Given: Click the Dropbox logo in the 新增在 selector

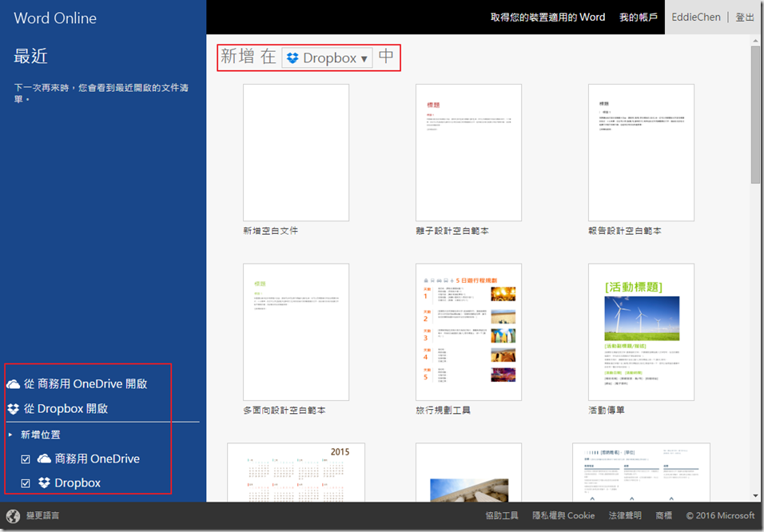Looking at the screenshot, I should point(292,58).
